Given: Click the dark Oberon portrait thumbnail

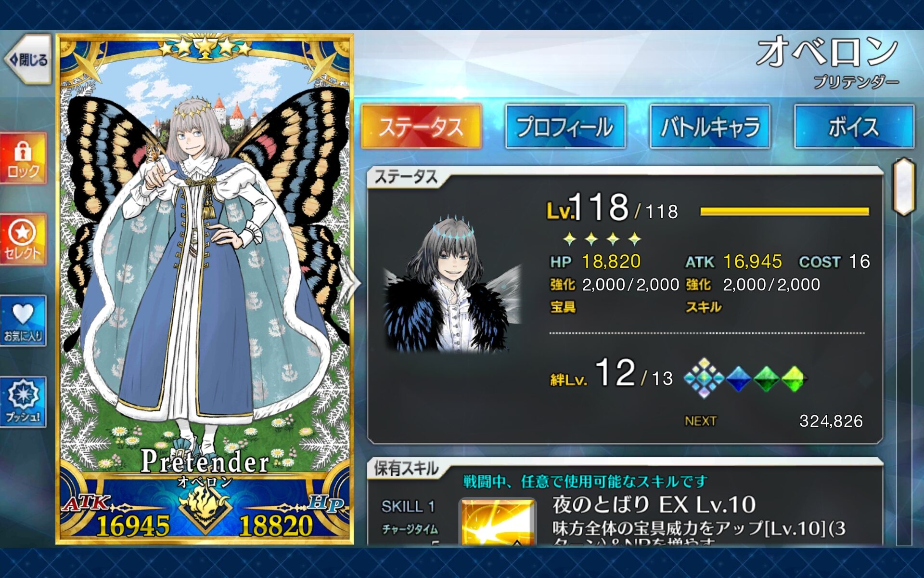Looking at the screenshot, I should (452, 283).
